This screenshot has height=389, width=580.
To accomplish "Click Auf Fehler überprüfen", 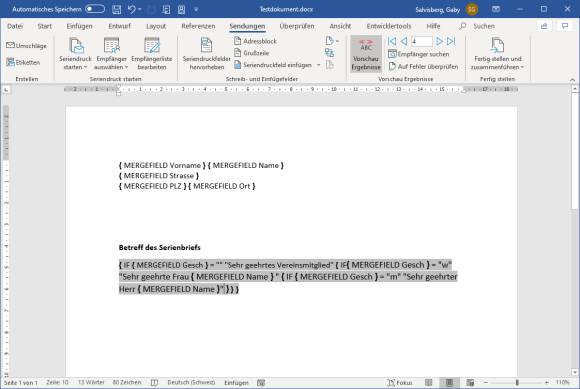I will coord(423,67).
